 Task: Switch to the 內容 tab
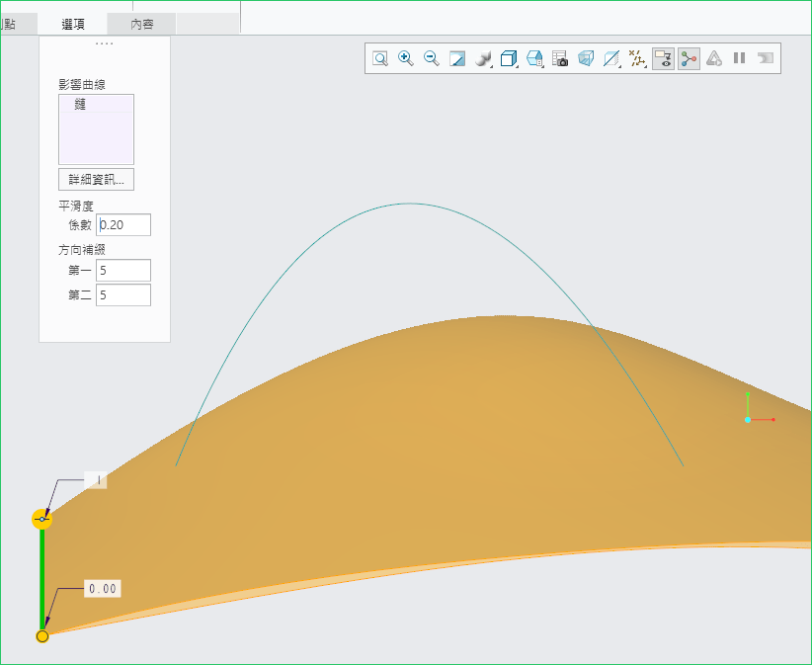(142, 24)
